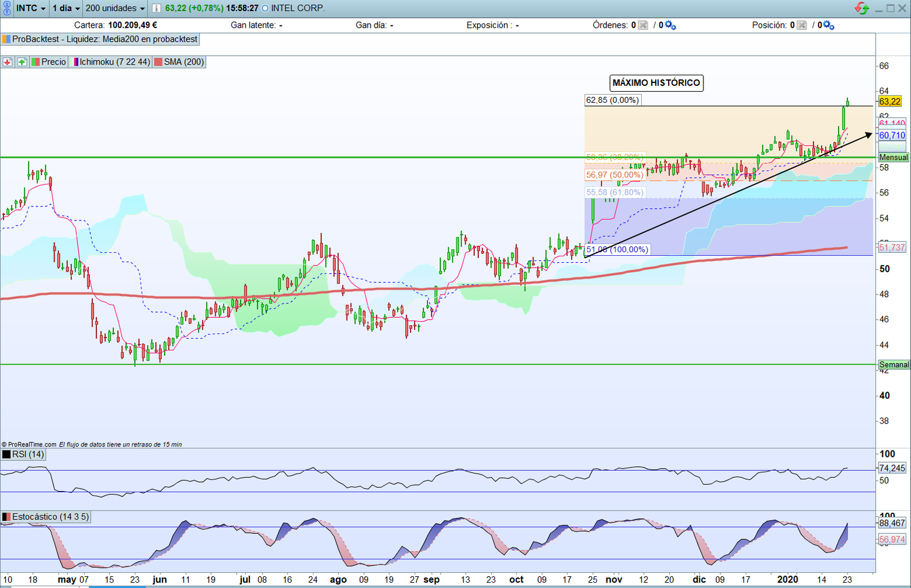911x588 pixels.
Task: Open the '200 unidades' dropdown
Action: [x=115, y=8]
